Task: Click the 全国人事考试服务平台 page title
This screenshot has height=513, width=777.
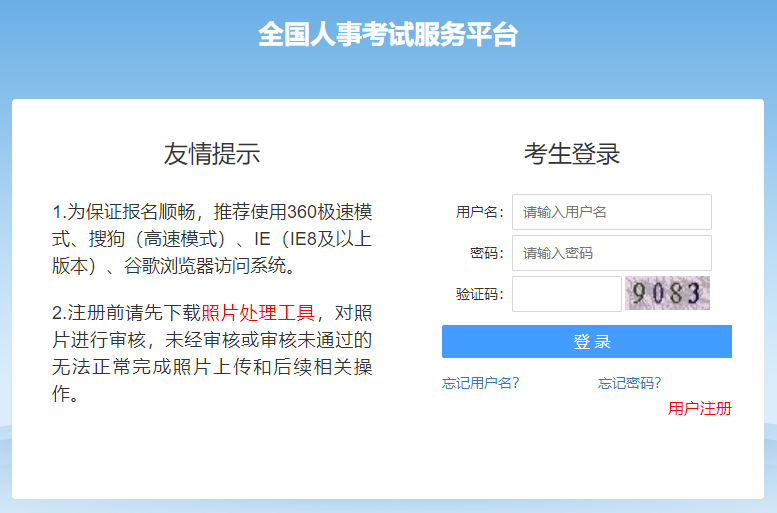Action: (x=388, y=34)
